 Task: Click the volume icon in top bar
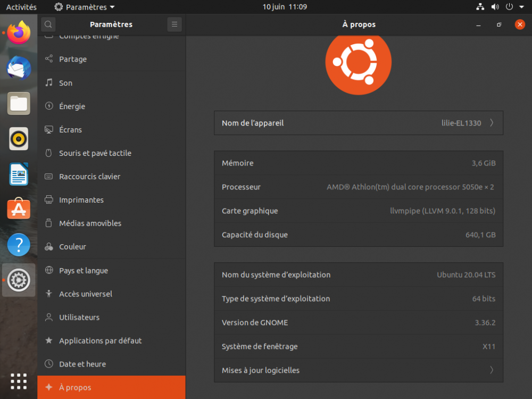point(495,7)
